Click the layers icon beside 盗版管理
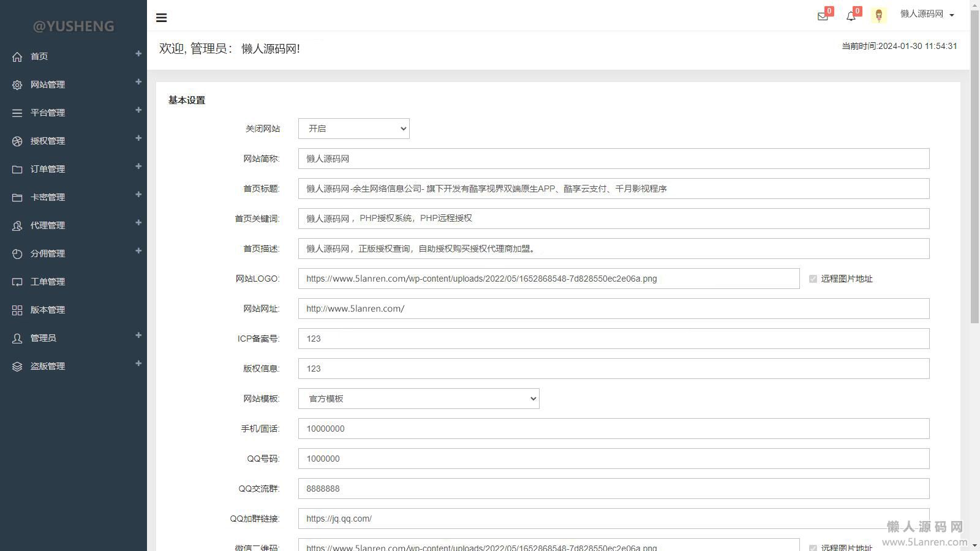Screen dimensions: 980x551 tap(17, 367)
